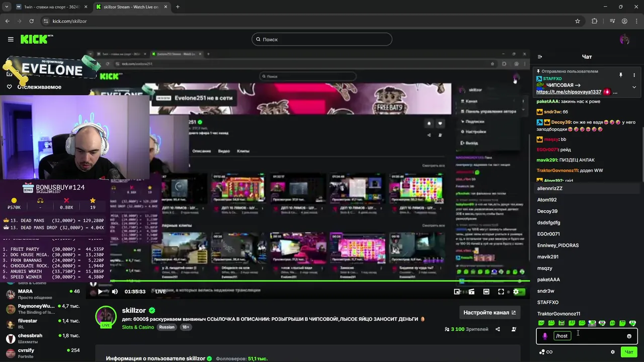Collapse the chat panel with the arrow icon

tap(540, 57)
